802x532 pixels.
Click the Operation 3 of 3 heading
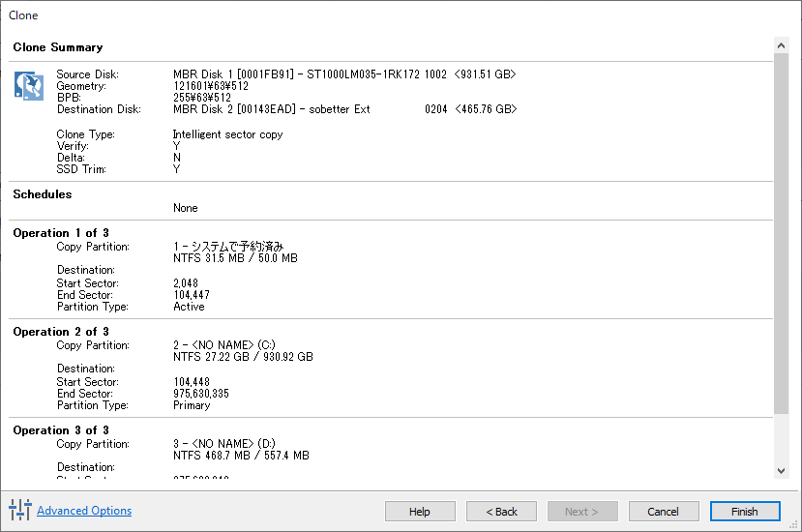[61, 430]
